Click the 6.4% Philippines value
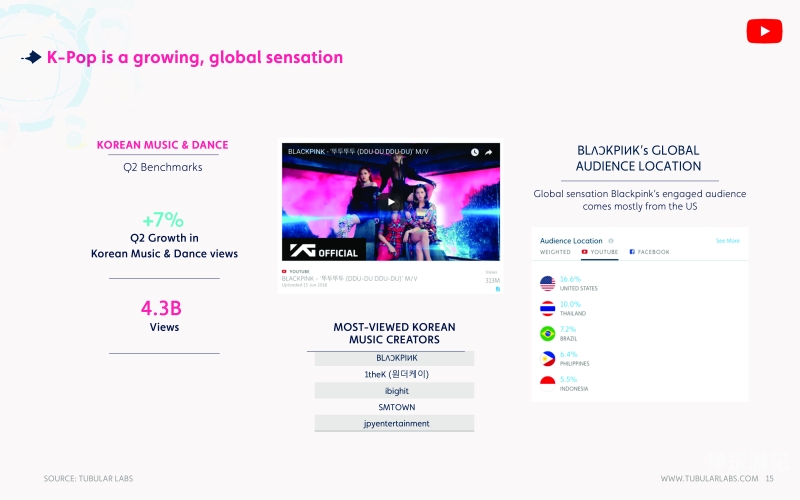Image resolution: width=800 pixels, height=500 pixels. coord(568,354)
